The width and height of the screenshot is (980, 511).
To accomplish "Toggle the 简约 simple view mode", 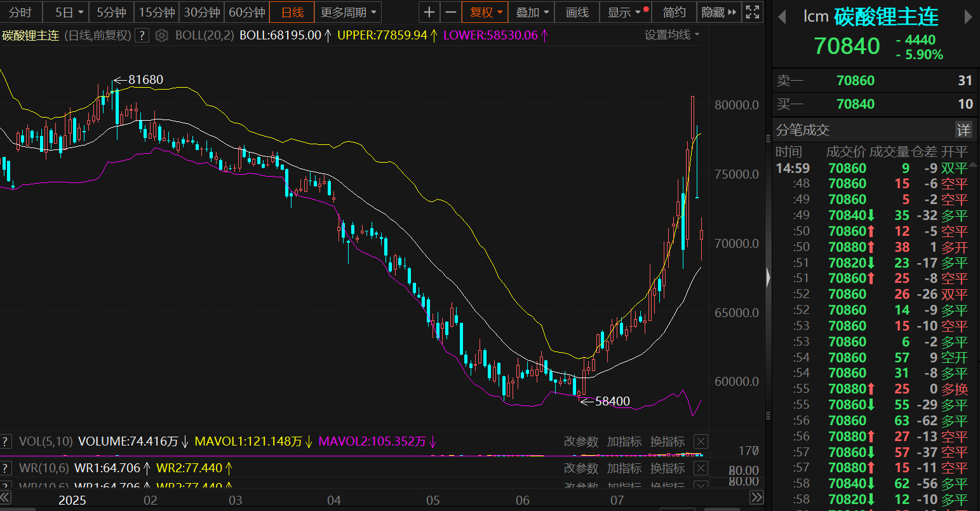I will point(674,12).
